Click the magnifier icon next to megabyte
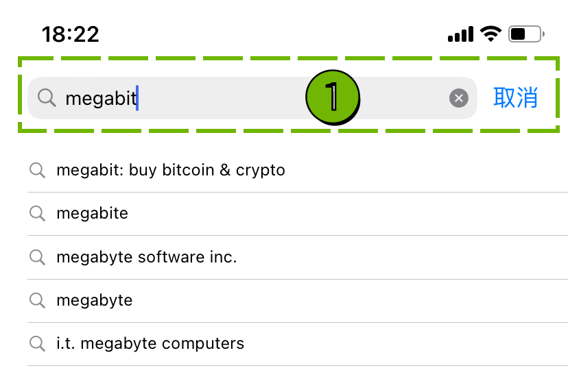The image size is (568, 392). pos(37,300)
